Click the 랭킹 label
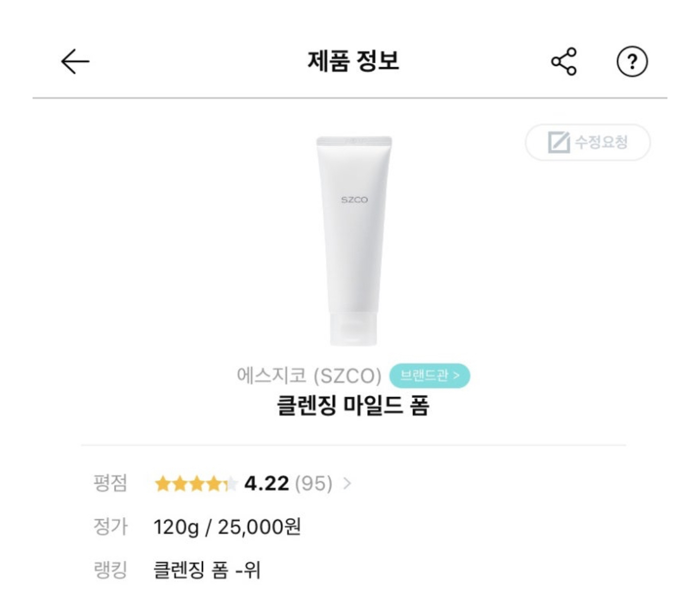This screenshot has height=595, width=700. (110, 570)
